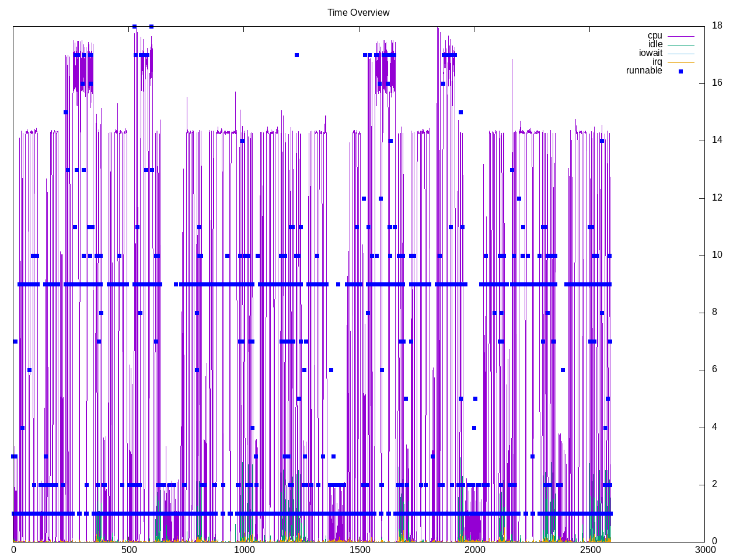
Task: Click the 'runnable' legend label
Action: pos(644,71)
